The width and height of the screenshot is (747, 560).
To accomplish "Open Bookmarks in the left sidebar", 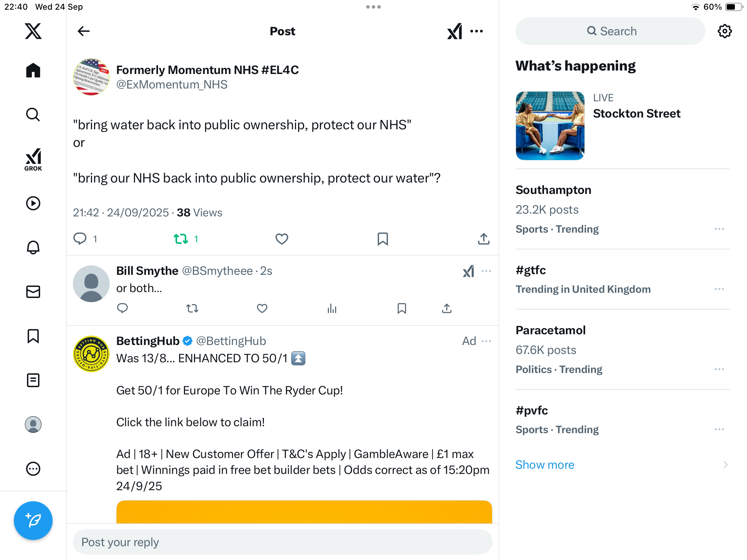I will pos(33,336).
